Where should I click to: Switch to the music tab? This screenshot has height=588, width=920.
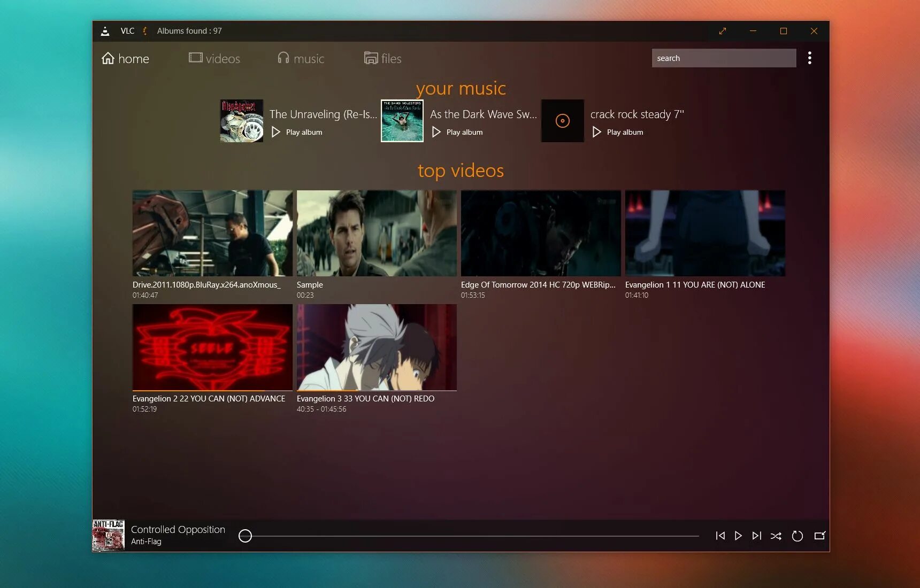[x=301, y=58]
